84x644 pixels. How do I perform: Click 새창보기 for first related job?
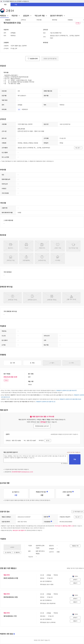point(75,583)
